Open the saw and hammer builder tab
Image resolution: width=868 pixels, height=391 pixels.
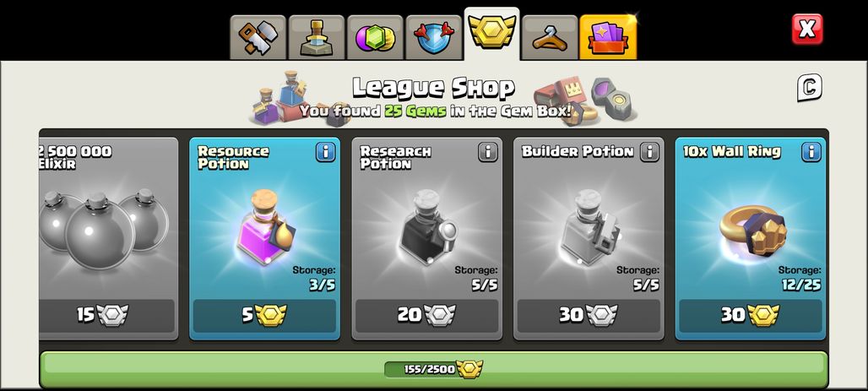point(258,38)
